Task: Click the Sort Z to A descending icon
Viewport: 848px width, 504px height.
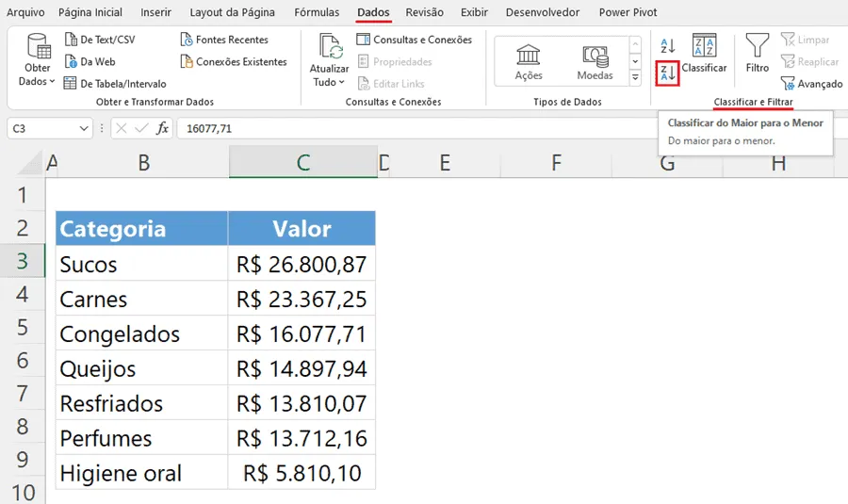Action: 667,73
